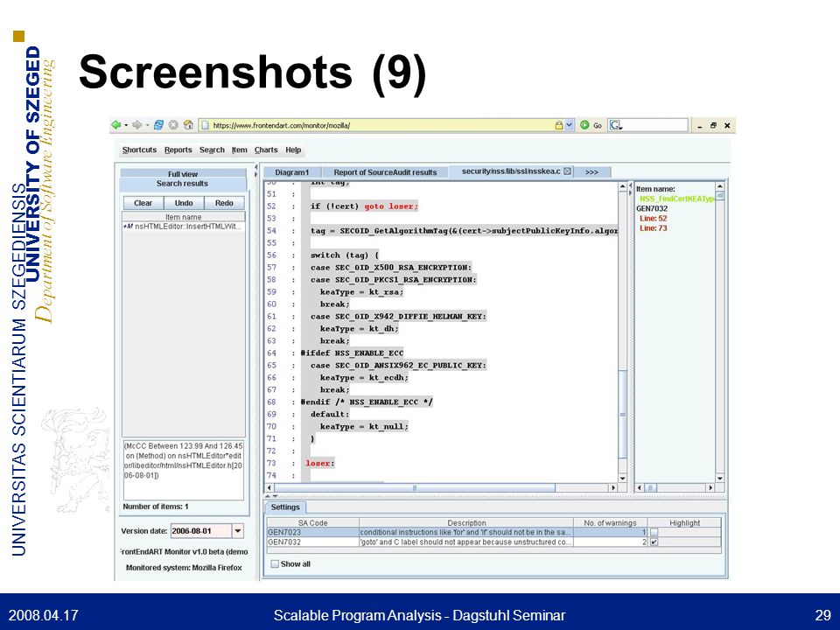
Task: Open the Item menu
Action: click(240, 150)
